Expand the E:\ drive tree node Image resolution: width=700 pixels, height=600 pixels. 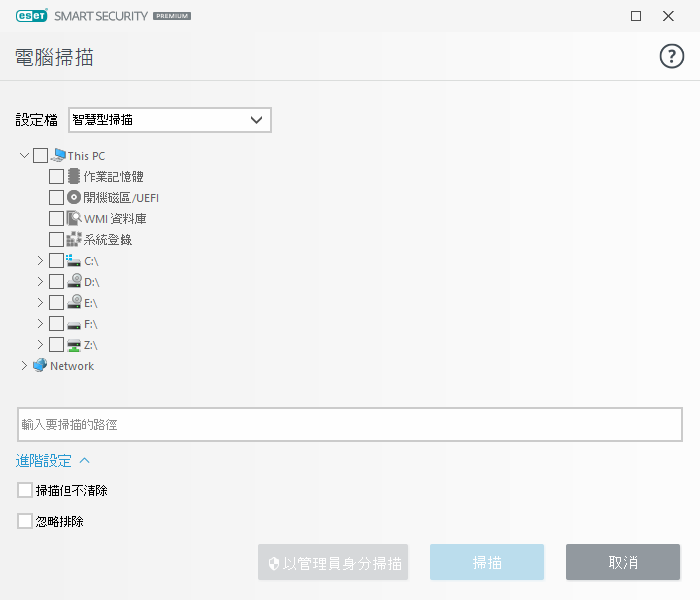40,303
